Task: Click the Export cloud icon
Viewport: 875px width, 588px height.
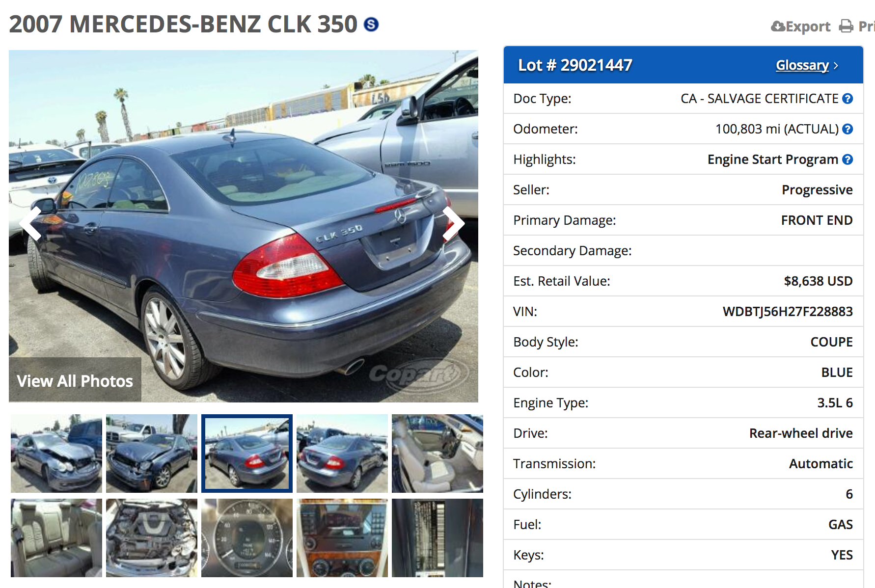Action: click(x=778, y=26)
